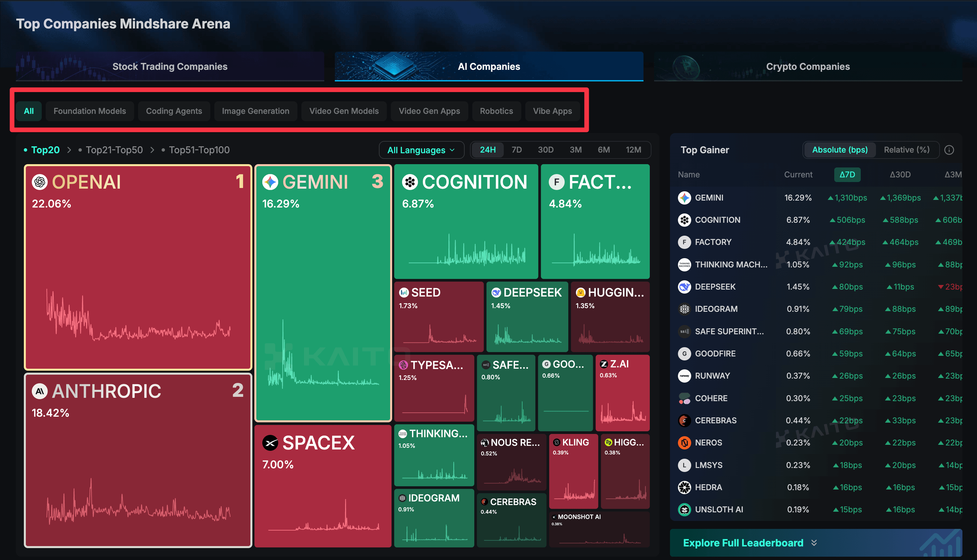977x560 pixels.
Task: Select the 24H time range
Action: click(x=488, y=150)
